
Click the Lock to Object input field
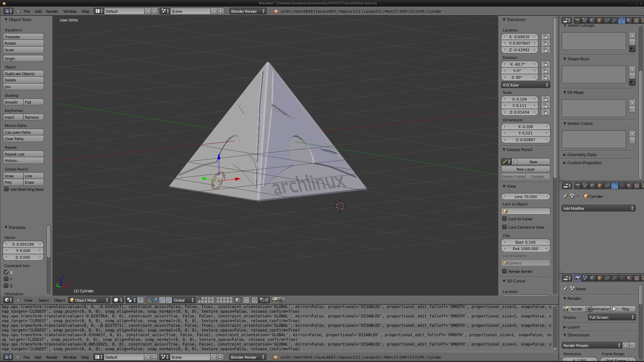pyautogui.click(x=526, y=211)
